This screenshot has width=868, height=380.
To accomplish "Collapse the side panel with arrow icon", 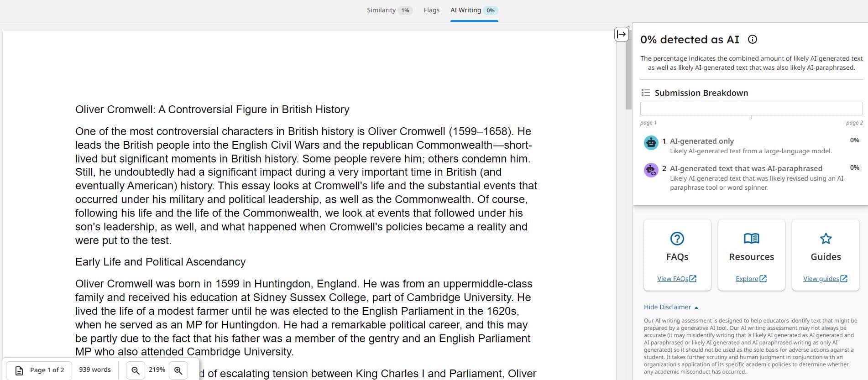I will pos(621,34).
